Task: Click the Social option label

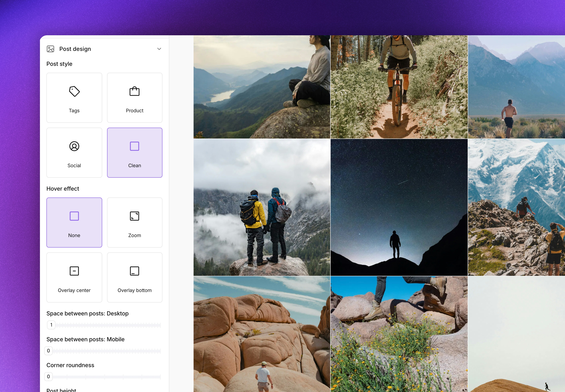Action: tap(74, 166)
